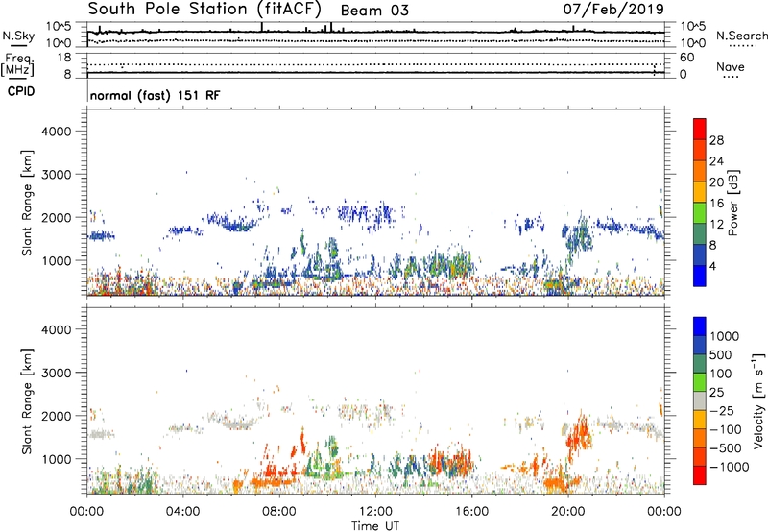Click the 'Time UT' axis label
This screenshot has width=768, height=532.
pyautogui.click(x=375, y=526)
